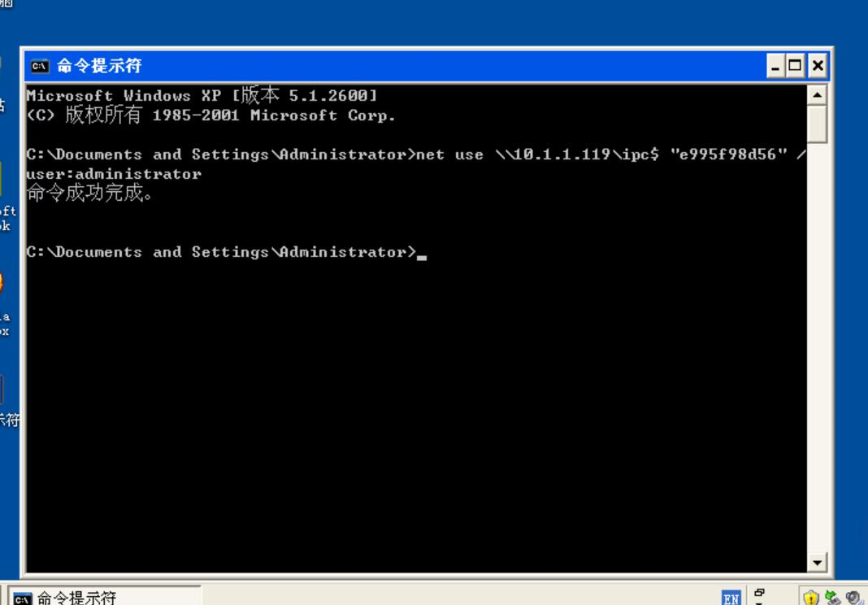Image resolution: width=868 pixels, height=605 pixels.
Task: Open the volume tray icon
Action: pyautogui.click(x=853, y=597)
